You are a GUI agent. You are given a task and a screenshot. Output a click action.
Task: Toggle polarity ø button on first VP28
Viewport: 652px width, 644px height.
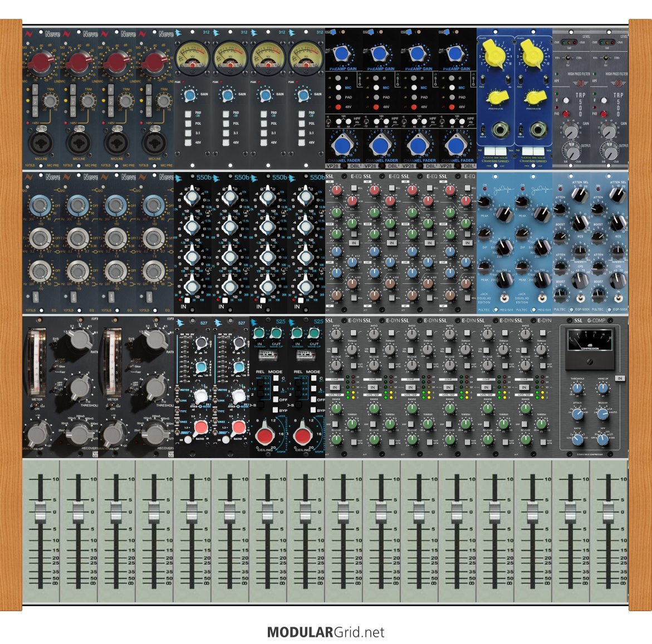338,78
